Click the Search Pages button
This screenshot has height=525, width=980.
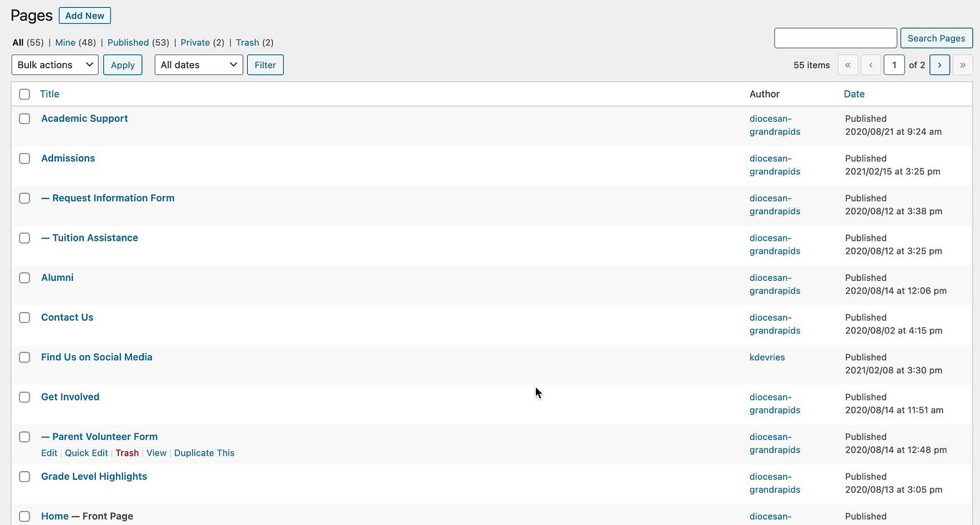[936, 39]
